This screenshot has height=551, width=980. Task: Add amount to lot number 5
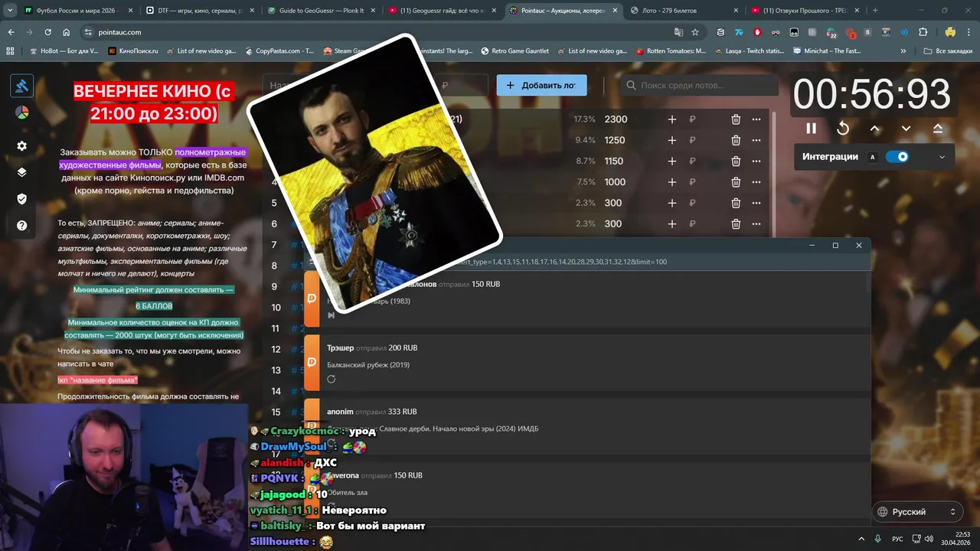(671, 203)
